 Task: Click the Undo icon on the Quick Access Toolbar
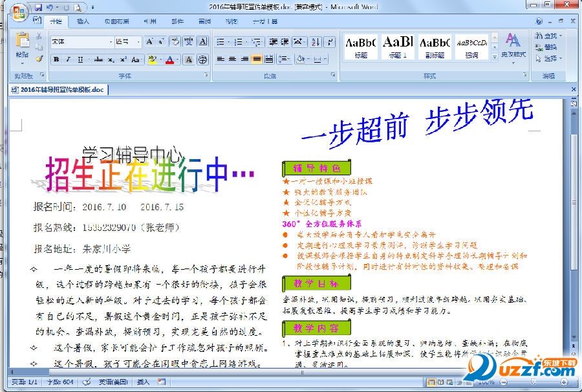(50, 7)
